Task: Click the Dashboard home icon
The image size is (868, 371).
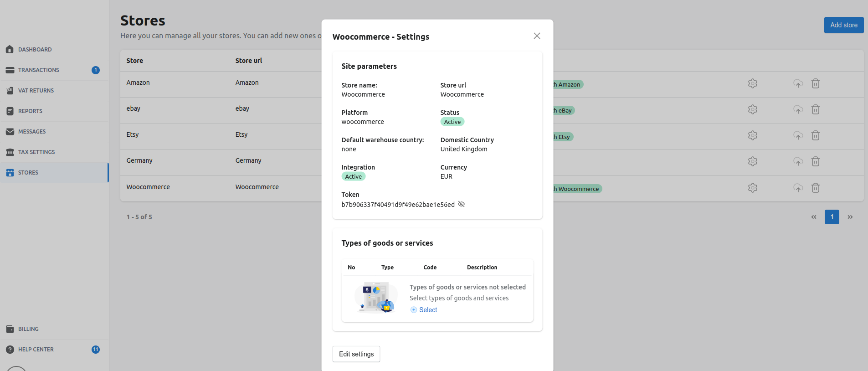Action: pos(10,49)
